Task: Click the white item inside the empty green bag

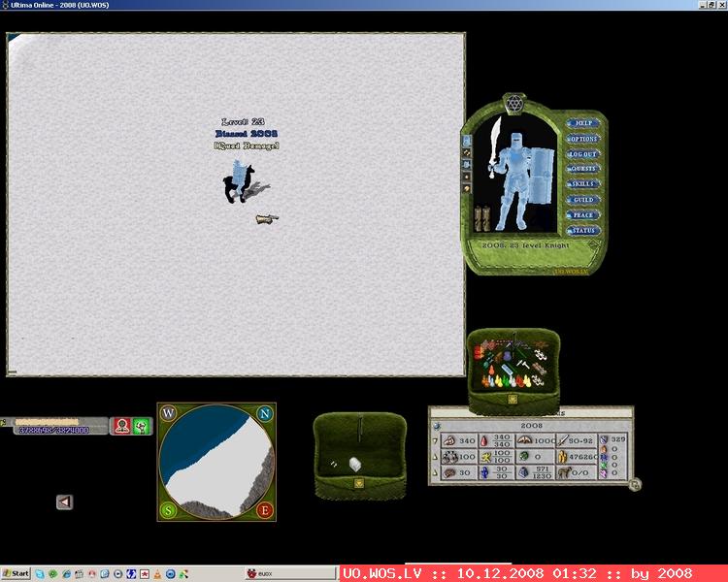Action: (354, 464)
